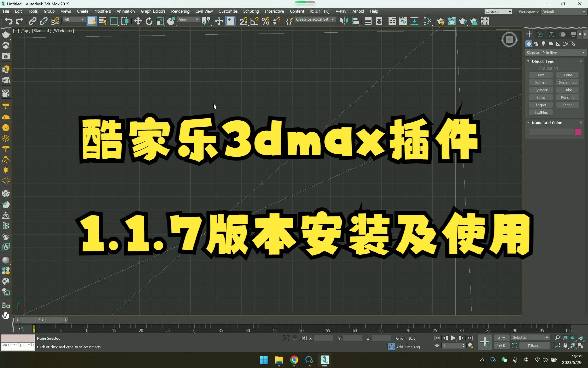Open the Workspaces Default dropdown
The image size is (588, 368).
coord(563,12)
